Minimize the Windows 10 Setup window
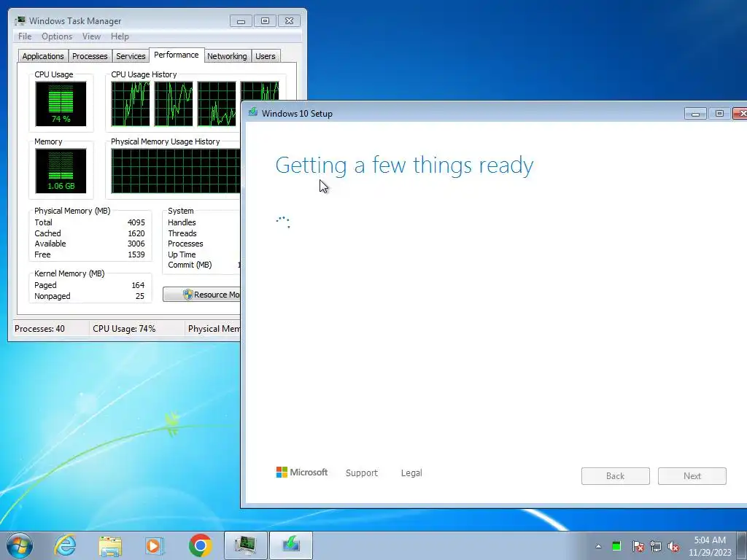The image size is (747, 560). [x=695, y=113]
